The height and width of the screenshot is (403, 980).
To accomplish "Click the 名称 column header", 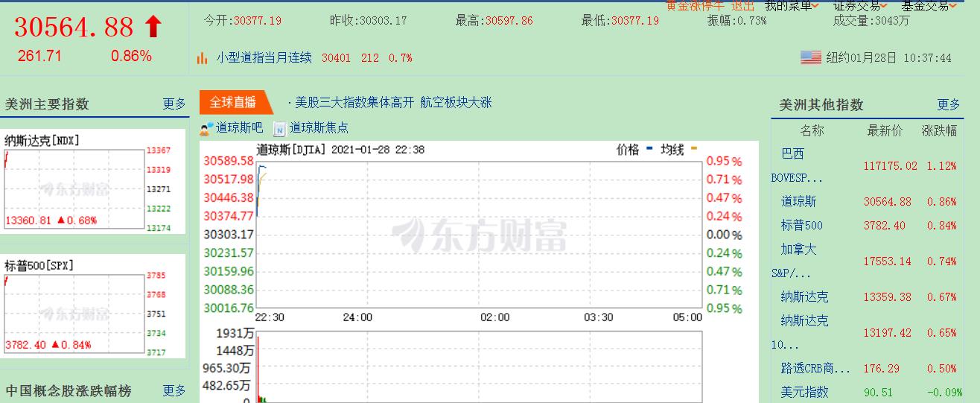I will (812, 131).
